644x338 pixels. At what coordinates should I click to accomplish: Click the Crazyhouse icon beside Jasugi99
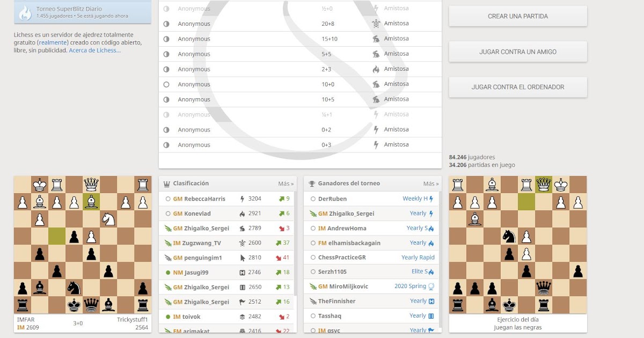click(x=242, y=271)
